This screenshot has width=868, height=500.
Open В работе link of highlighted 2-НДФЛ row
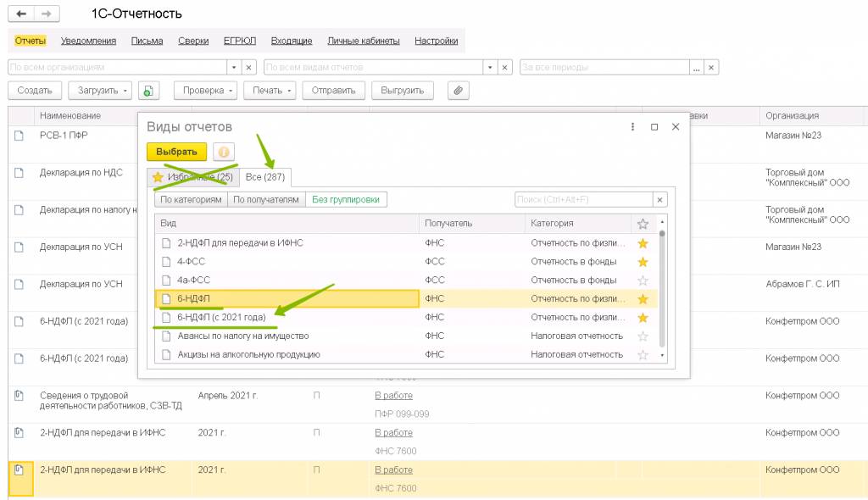pos(393,469)
